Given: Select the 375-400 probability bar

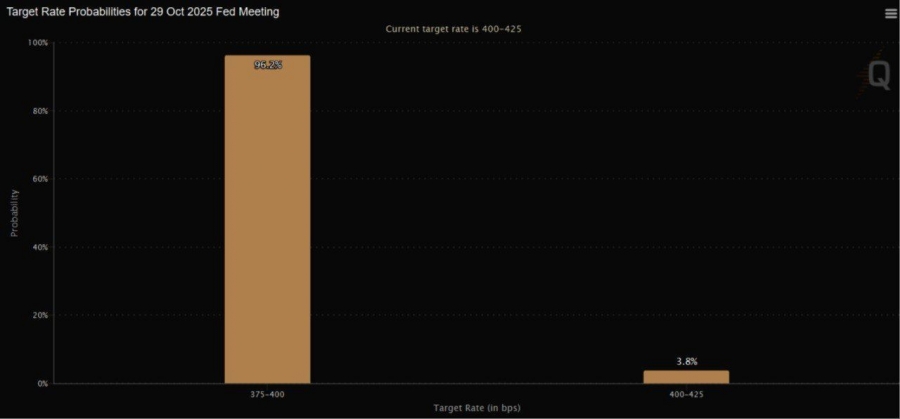Looking at the screenshot, I should 267,219.
